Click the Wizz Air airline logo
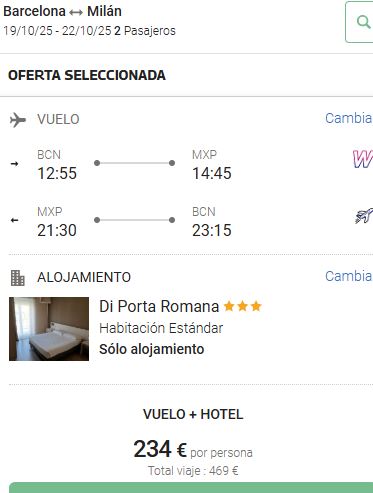This screenshot has height=493, width=373. point(363,159)
